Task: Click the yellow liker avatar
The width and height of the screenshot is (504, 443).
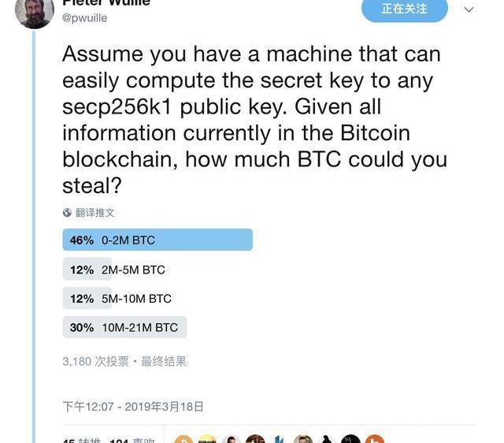Action: [x=207, y=439]
